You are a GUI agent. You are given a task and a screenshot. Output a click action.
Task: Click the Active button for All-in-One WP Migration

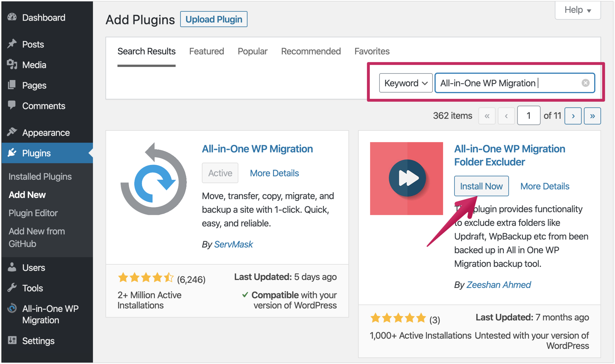coord(220,173)
